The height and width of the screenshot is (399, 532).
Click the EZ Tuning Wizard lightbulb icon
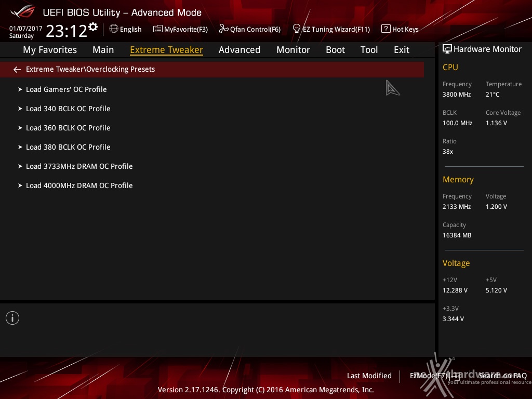(x=296, y=29)
